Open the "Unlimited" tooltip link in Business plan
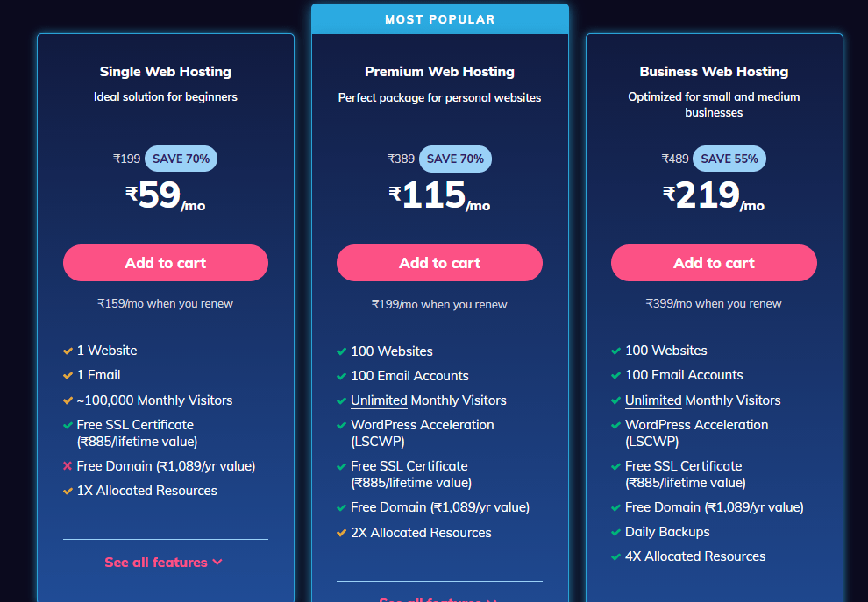The height and width of the screenshot is (602, 868). [x=653, y=400]
